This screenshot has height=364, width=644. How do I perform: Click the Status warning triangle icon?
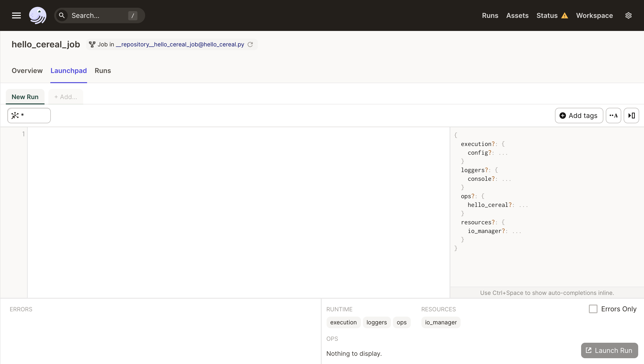(564, 16)
